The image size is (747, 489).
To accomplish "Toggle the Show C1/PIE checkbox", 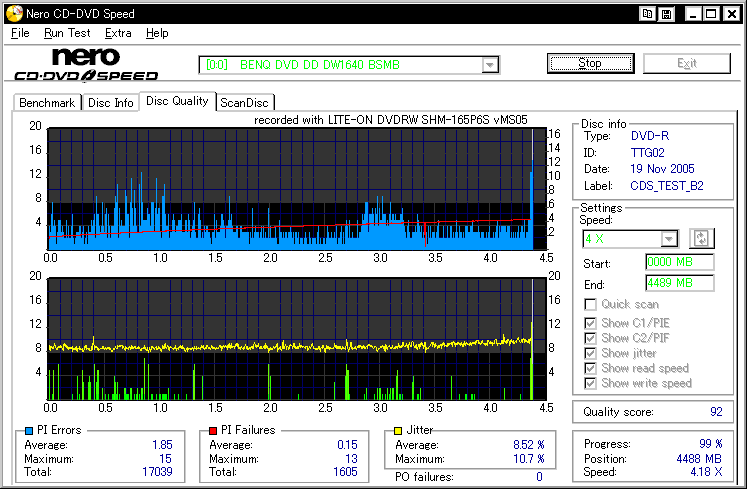I will click(592, 323).
